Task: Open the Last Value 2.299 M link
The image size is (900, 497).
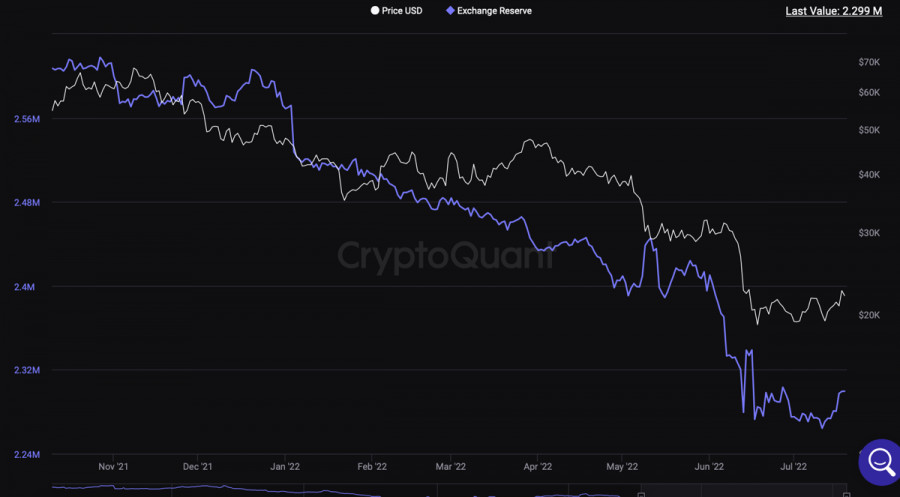Action: point(833,11)
